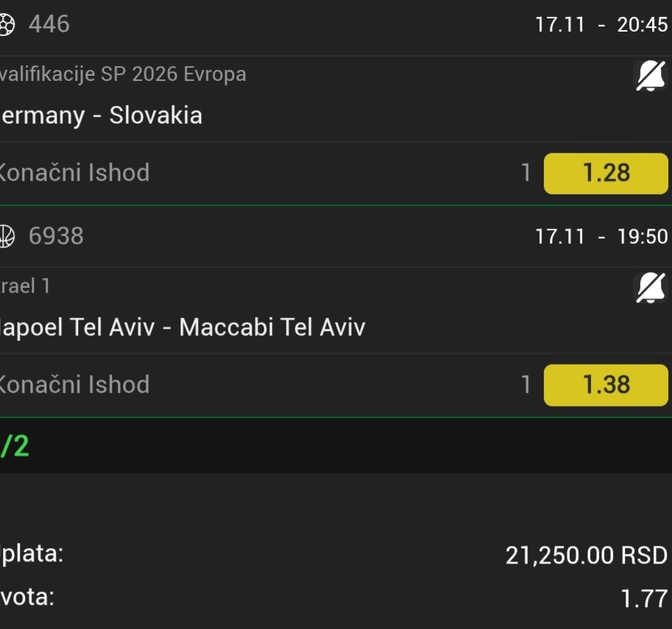
Task: Click Konačni Ishod for Germany match
Action: click(74, 173)
